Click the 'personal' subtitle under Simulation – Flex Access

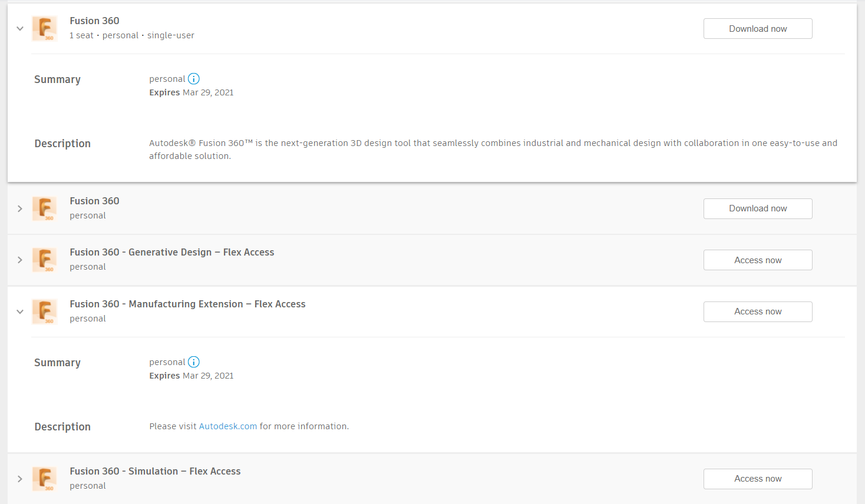(88, 486)
